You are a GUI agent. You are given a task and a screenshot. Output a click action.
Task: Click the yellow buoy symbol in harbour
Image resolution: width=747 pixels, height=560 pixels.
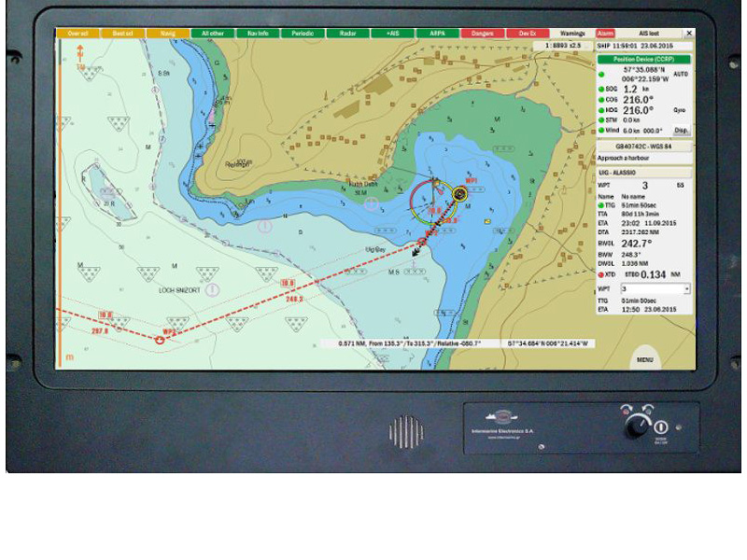point(486,222)
